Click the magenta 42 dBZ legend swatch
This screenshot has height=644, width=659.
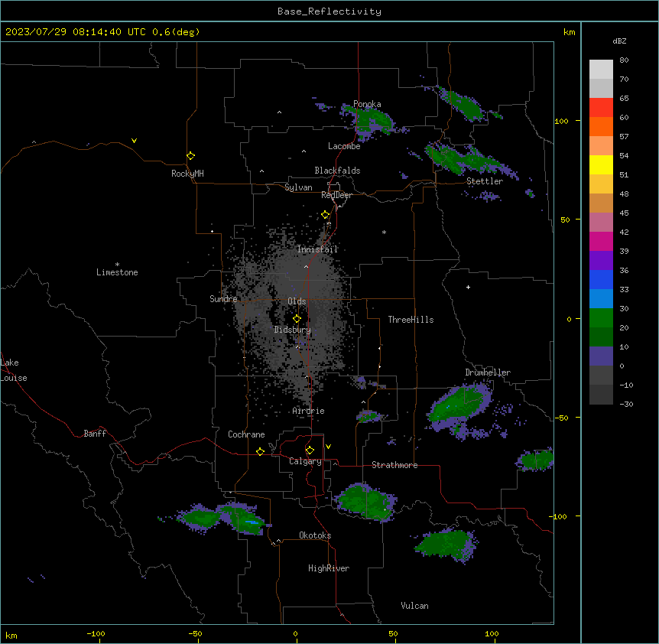point(601,241)
